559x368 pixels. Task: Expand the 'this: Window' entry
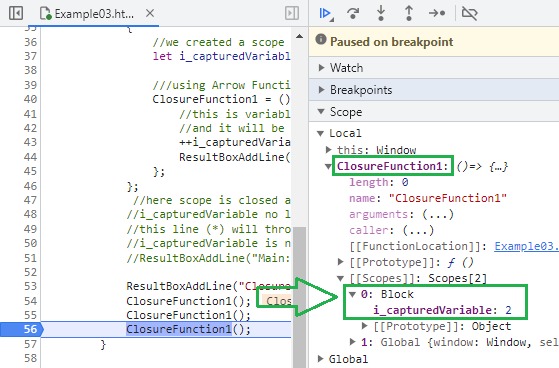[329, 150]
